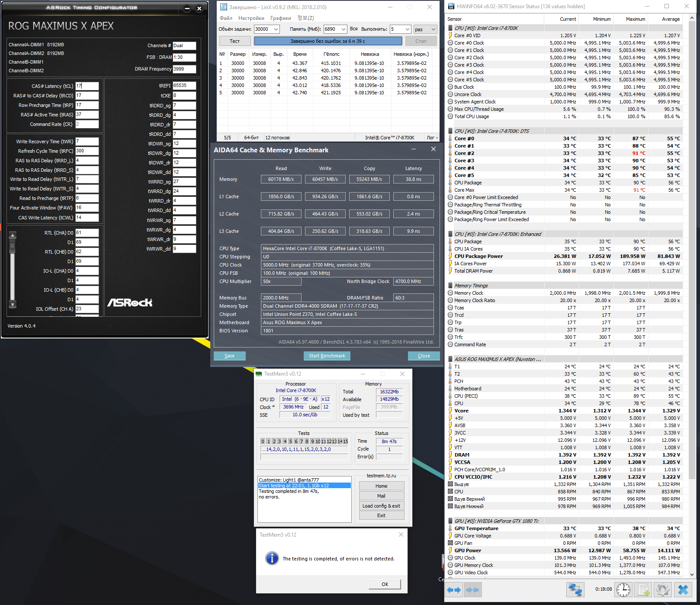Click fan icon beside GPU Fan row

point(450,543)
